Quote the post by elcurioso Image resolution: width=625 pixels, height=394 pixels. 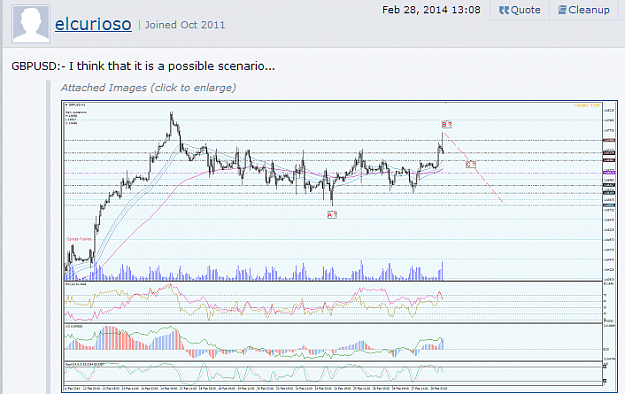pyautogui.click(x=520, y=10)
